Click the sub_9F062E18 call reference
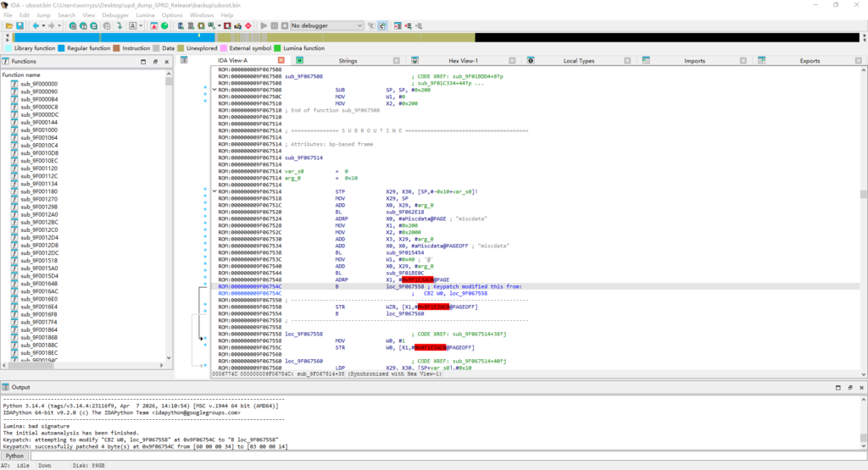Image resolution: width=868 pixels, height=470 pixels. (404, 212)
